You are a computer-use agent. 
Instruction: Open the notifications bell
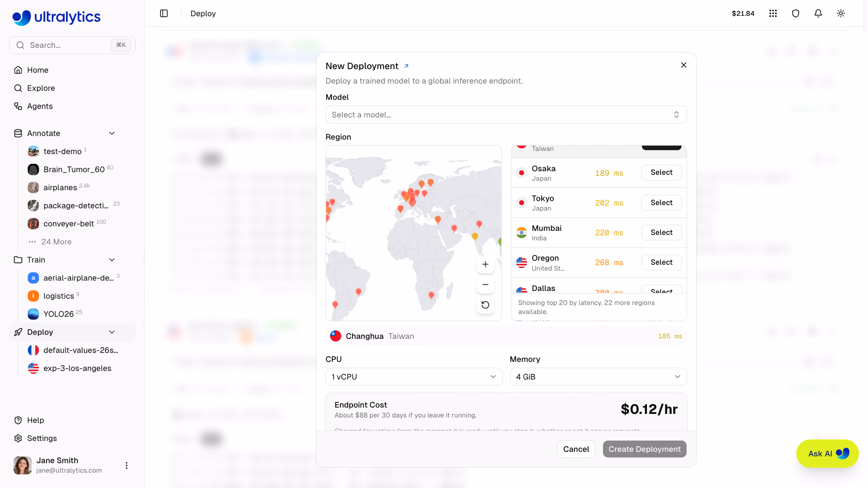[818, 14]
